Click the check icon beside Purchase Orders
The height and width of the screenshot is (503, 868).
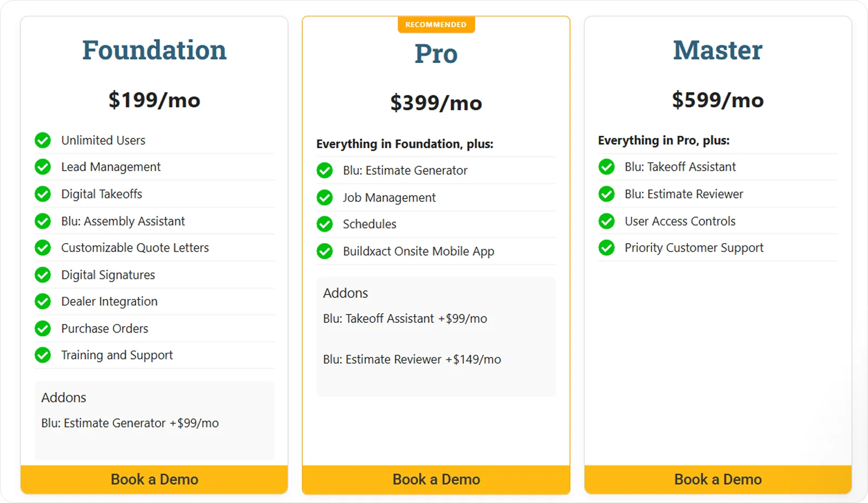[42, 328]
